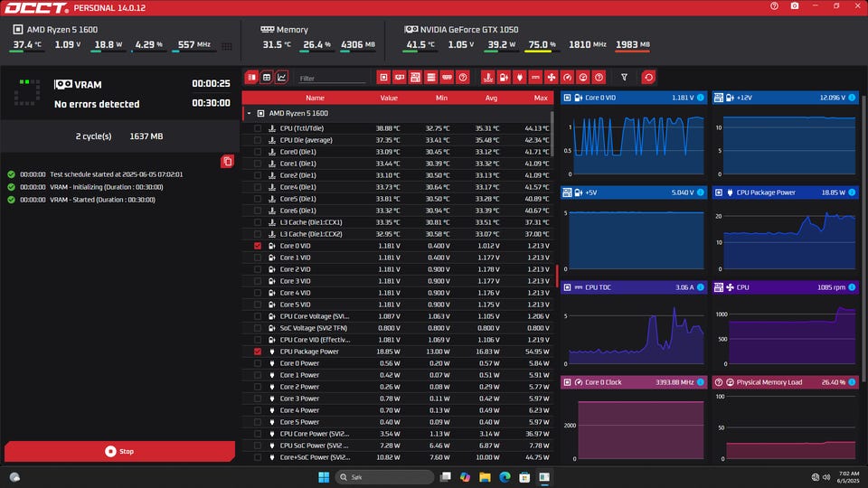Viewport: 868px width, 488px height.
Task: Enable the Core 1 VID checkbox
Action: click(x=258, y=258)
